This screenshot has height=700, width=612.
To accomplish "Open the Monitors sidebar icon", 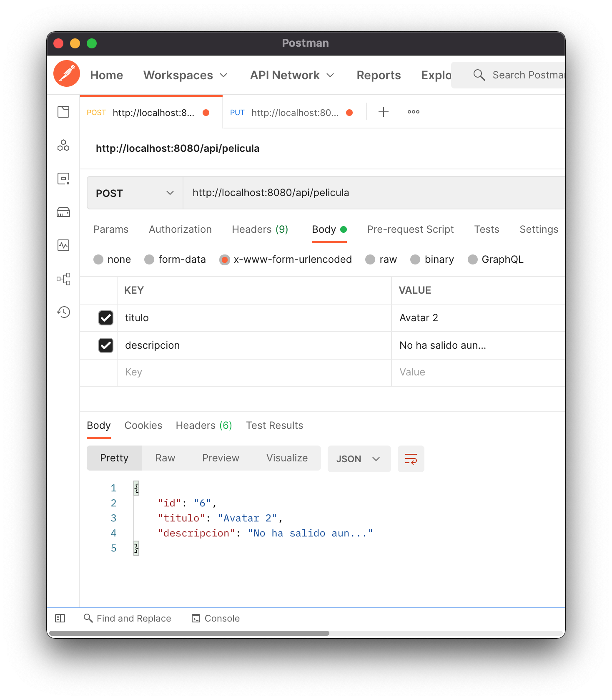I will (x=63, y=245).
